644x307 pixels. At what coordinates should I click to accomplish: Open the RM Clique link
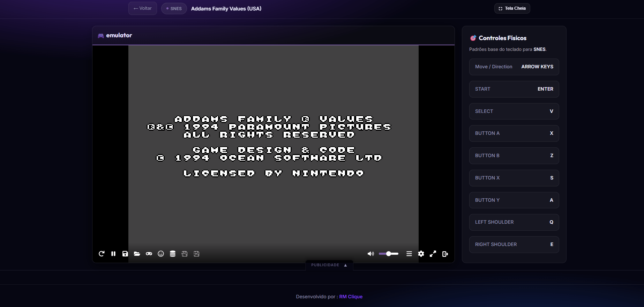[x=351, y=297]
